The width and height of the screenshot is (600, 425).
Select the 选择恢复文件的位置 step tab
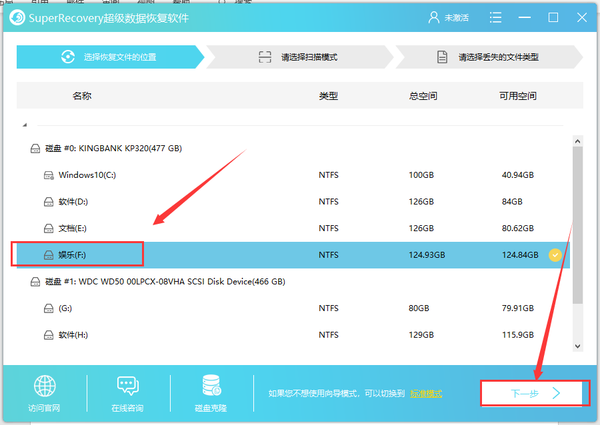pyautogui.click(x=110, y=57)
